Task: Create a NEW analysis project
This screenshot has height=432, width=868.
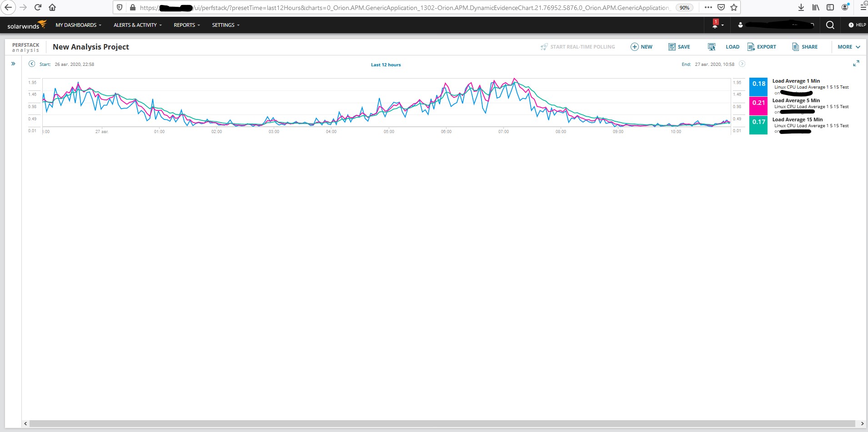Action: [642, 47]
